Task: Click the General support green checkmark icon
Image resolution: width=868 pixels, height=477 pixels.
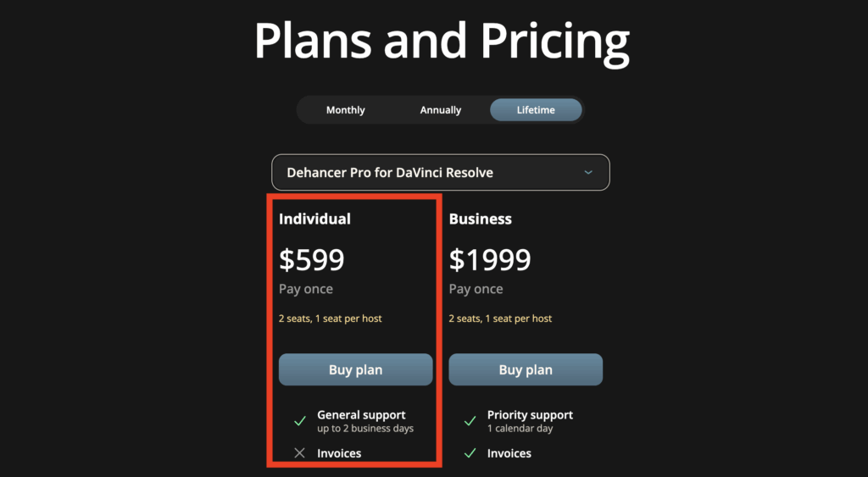Action: 299,421
